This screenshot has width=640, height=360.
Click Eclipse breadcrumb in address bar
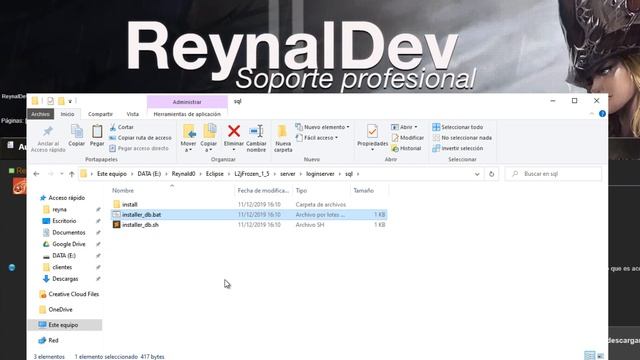[214, 174]
